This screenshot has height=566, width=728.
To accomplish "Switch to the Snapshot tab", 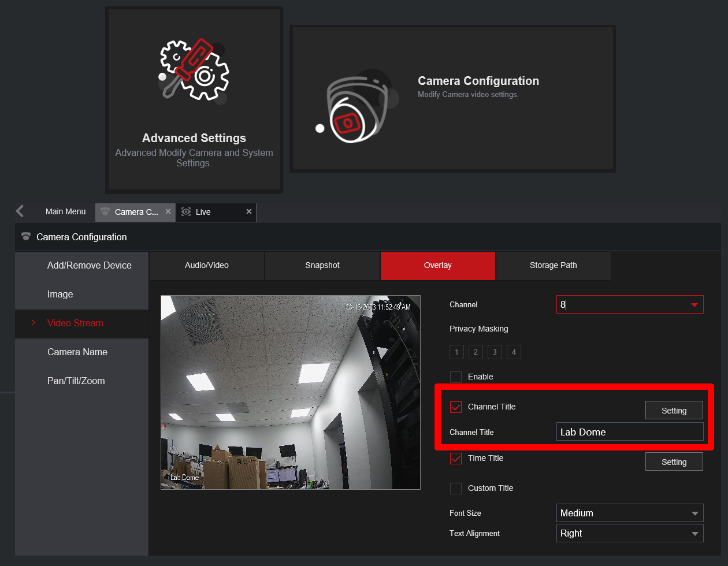I will (x=322, y=266).
